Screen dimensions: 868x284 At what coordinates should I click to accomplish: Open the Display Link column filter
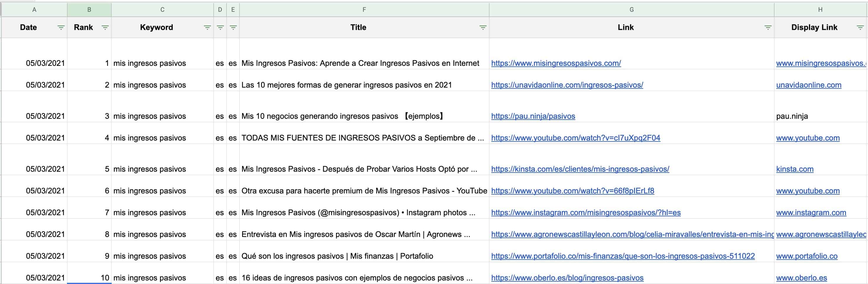[860, 28]
